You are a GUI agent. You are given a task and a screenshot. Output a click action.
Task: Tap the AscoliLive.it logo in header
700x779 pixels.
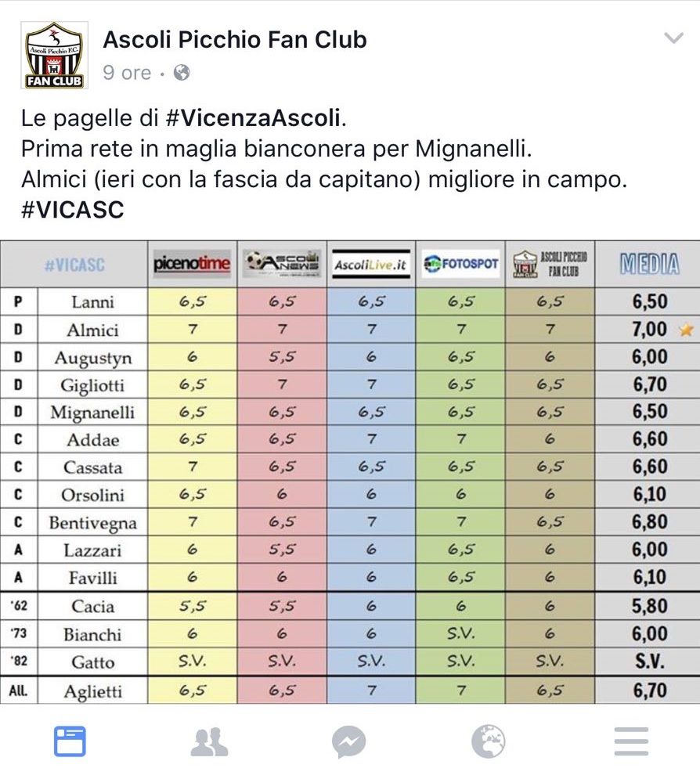coord(371,265)
